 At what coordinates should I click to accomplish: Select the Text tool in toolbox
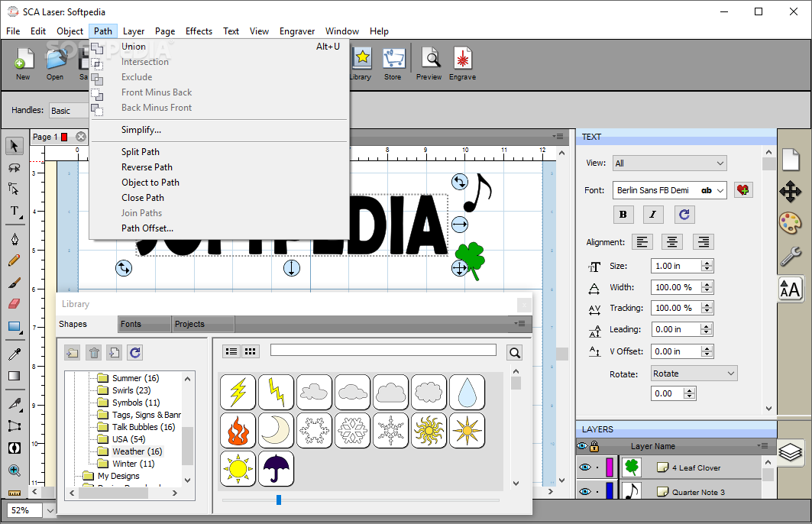point(15,212)
